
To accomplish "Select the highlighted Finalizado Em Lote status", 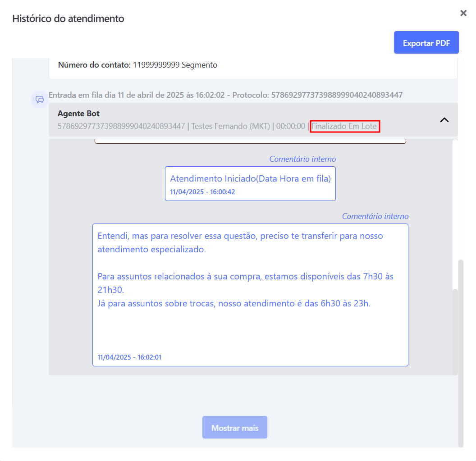I will click(x=344, y=126).
